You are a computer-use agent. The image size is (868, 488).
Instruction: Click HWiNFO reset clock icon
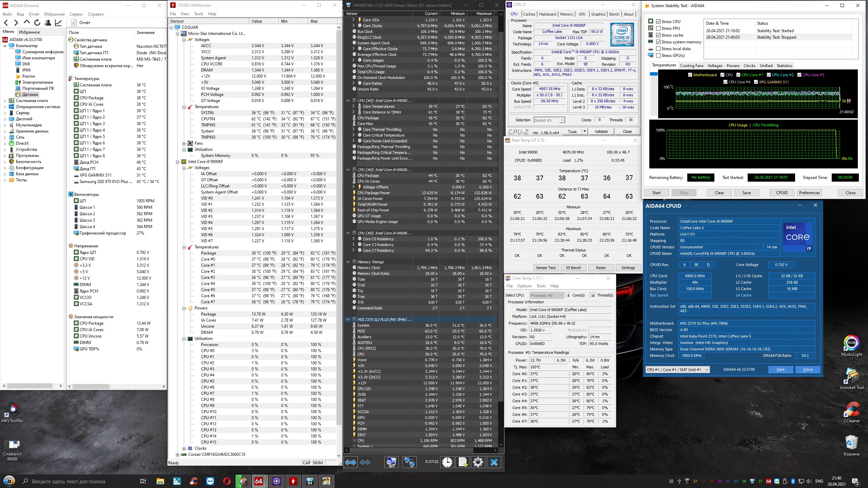[447, 462]
